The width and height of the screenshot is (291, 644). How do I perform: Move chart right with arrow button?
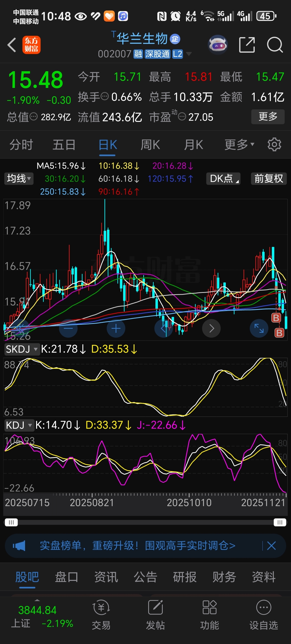tap(212, 328)
